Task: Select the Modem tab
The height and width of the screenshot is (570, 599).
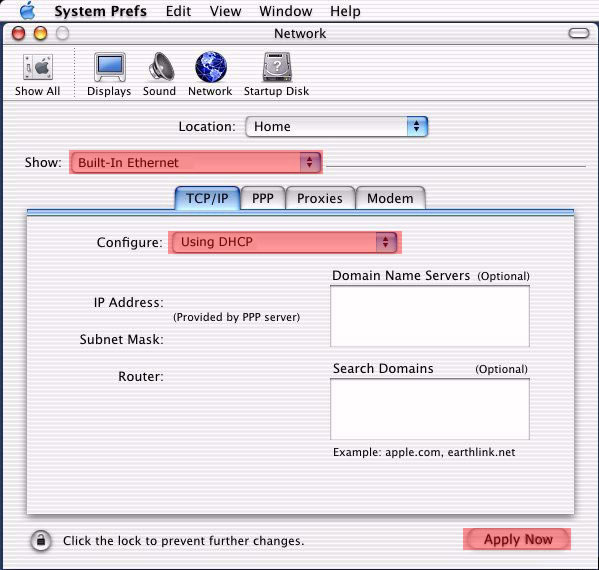Action: point(390,198)
